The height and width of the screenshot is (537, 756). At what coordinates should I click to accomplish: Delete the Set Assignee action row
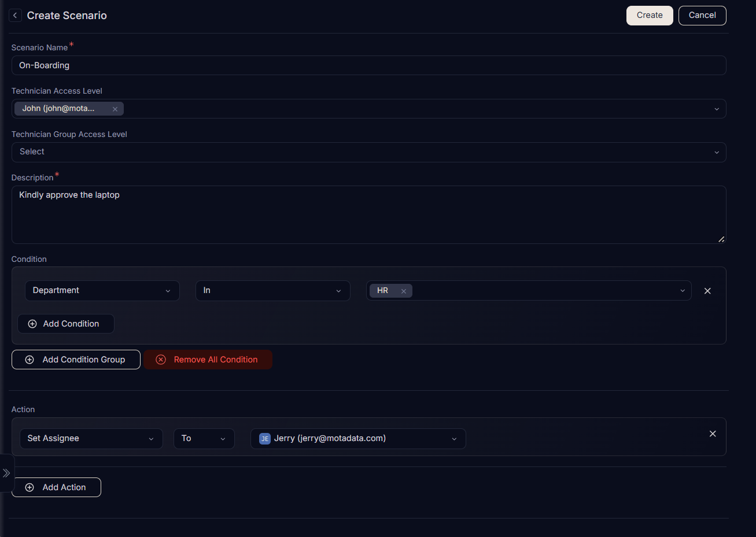[x=713, y=434]
